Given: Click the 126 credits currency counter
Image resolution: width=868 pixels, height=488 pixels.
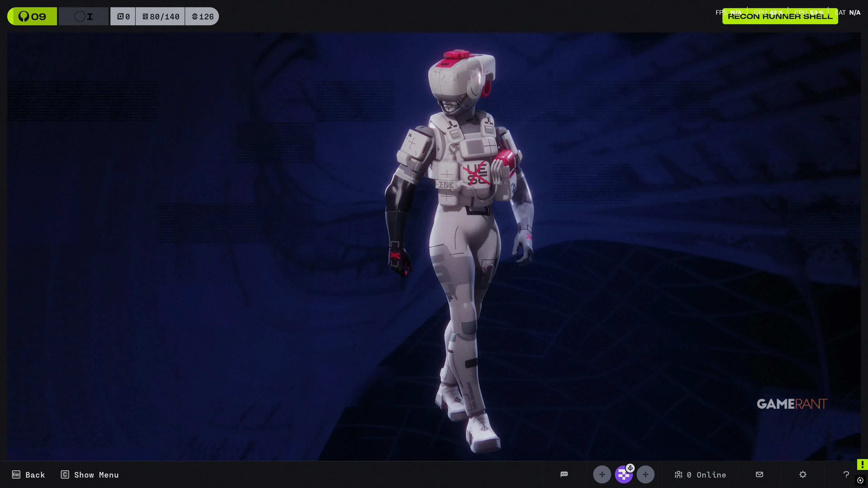Looking at the screenshot, I should [203, 16].
